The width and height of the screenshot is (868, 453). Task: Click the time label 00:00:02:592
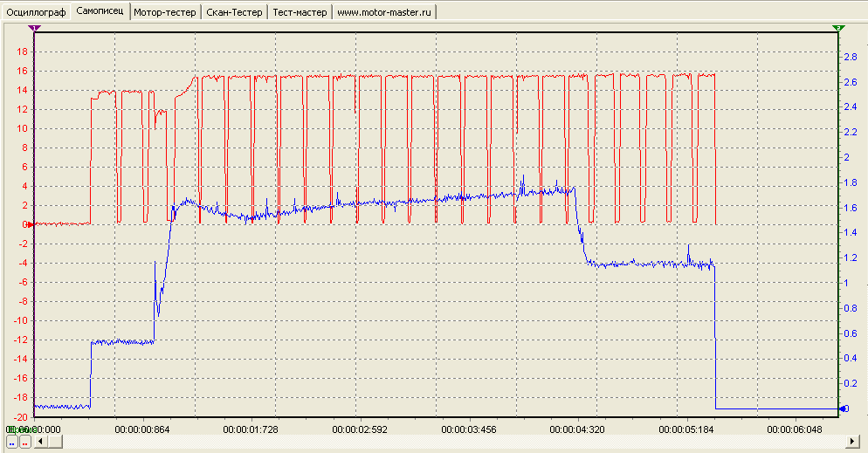(360, 429)
